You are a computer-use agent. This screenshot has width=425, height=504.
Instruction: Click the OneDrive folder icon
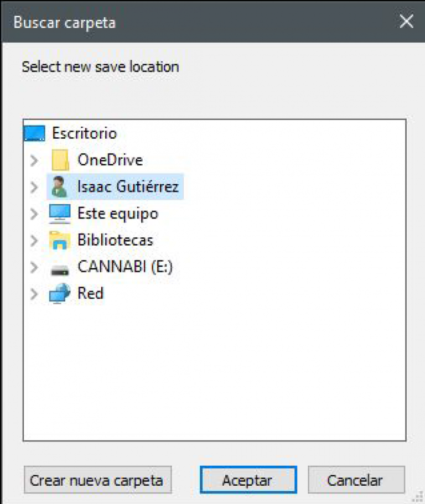(60, 160)
